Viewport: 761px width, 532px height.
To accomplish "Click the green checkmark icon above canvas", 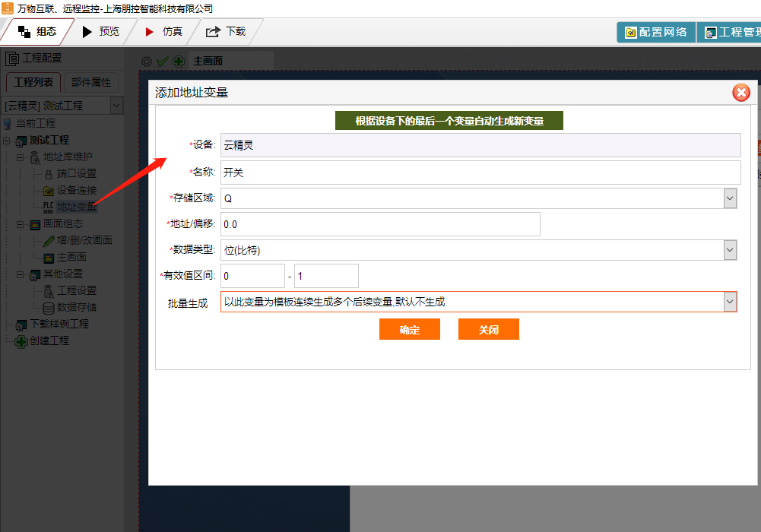I will [162, 62].
